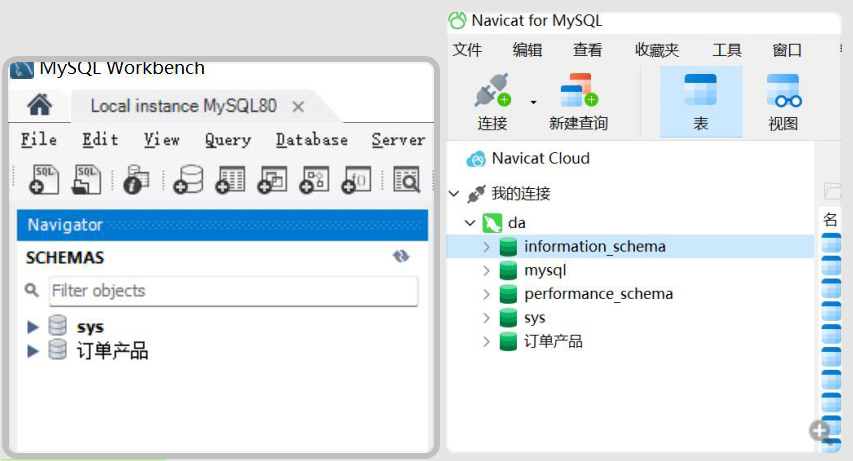Open Navicat 工具 menu
This screenshot has width=853, height=461.
[727, 50]
